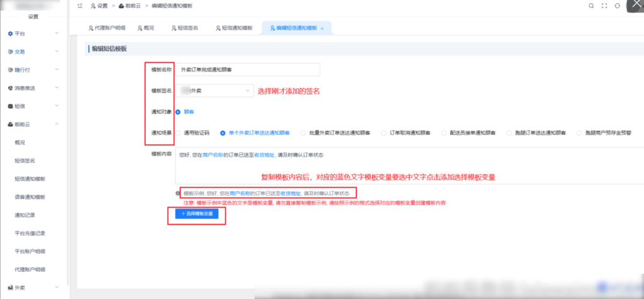The width and height of the screenshot is (644, 299).
Task: Click into the 模板名称 input field
Action: (x=248, y=69)
